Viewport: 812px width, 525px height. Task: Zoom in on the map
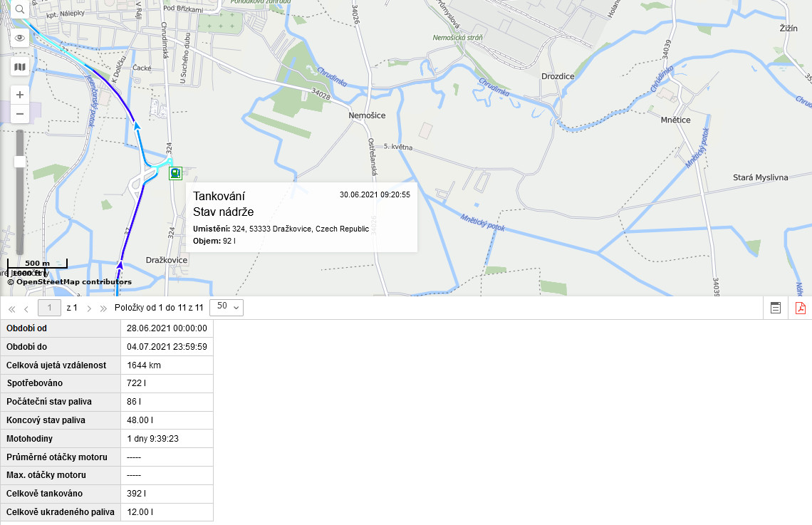tap(20, 95)
